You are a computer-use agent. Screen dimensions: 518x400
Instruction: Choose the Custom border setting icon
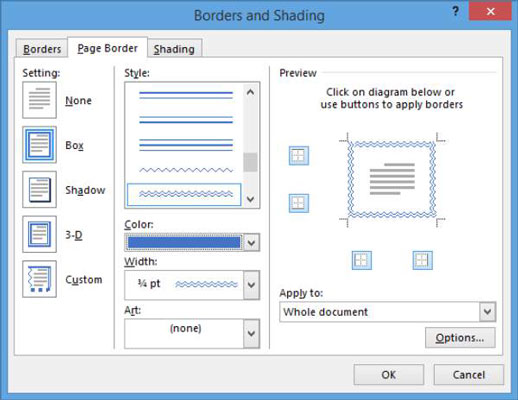[39, 279]
